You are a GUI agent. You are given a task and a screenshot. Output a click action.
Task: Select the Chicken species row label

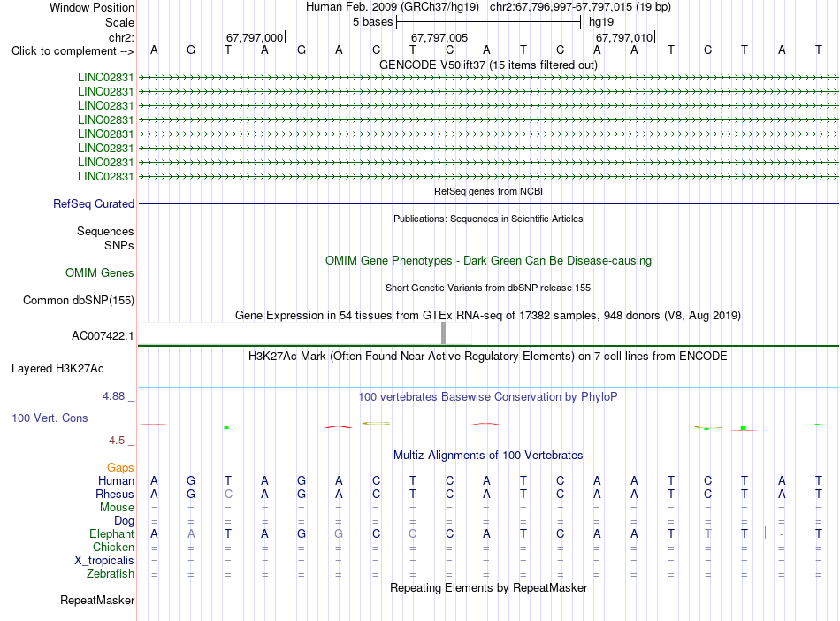tap(113, 547)
